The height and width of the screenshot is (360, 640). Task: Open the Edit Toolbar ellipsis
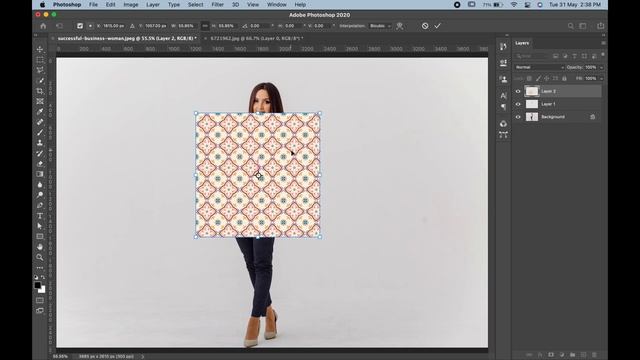(40, 268)
